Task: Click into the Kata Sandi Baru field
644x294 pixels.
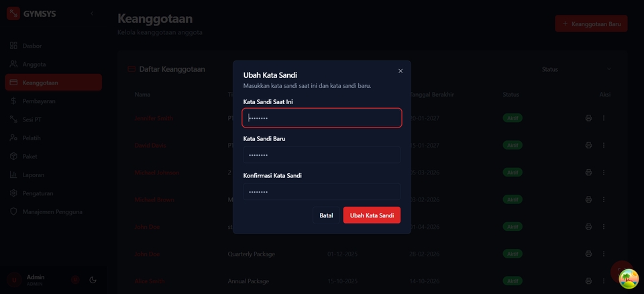Action: 321,155
